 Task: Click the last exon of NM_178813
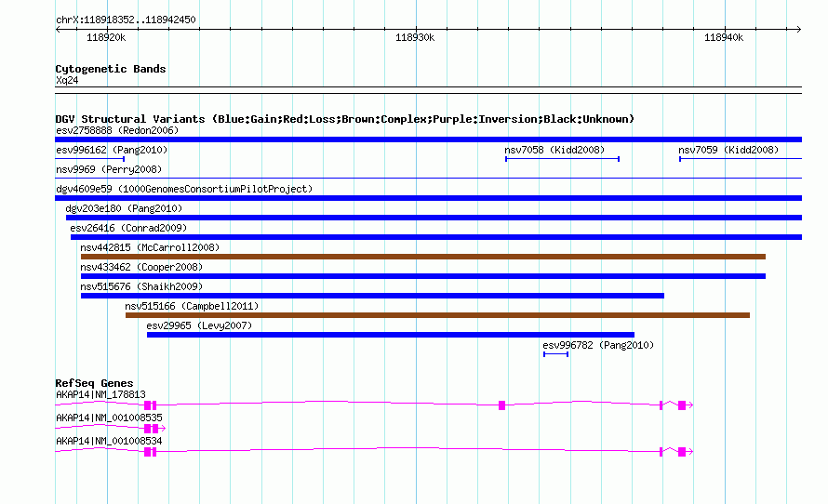(x=682, y=405)
